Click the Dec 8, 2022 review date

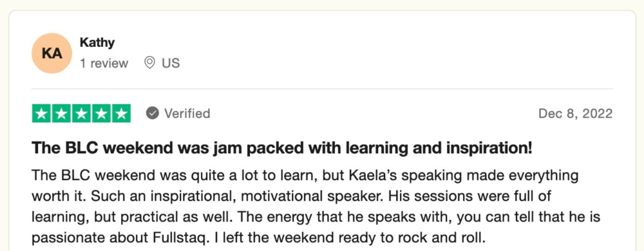[x=575, y=114]
